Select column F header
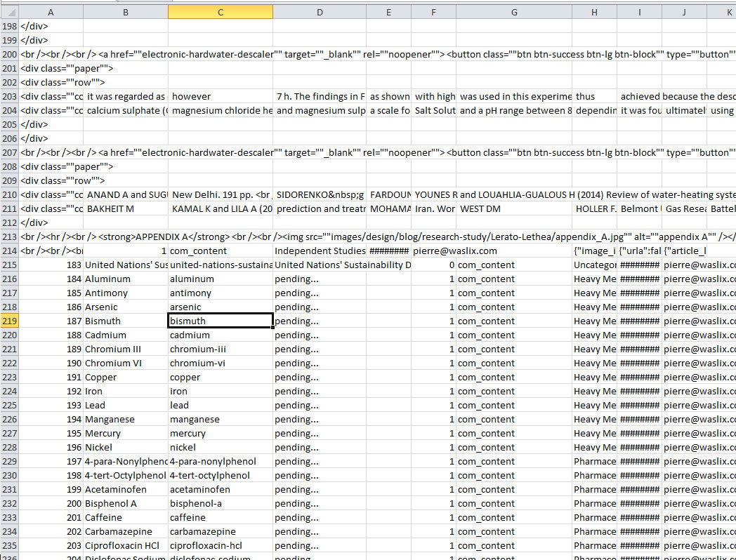Image resolution: width=736 pixels, height=560 pixels. [x=433, y=12]
